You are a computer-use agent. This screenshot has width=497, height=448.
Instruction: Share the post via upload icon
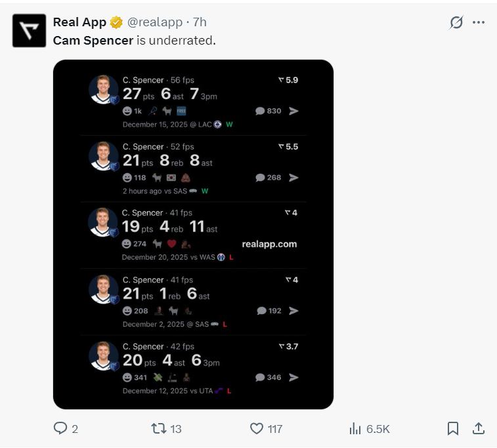[479, 428]
